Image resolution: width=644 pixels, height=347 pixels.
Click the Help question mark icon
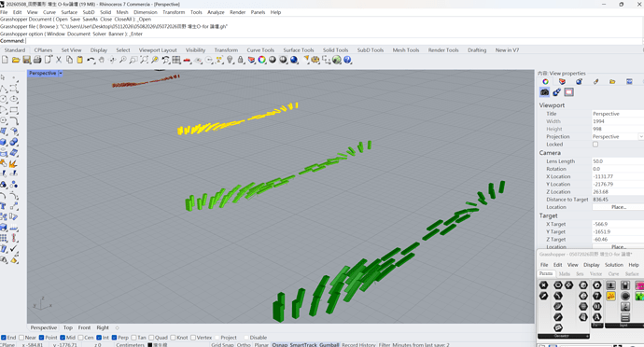[x=347, y=60]
